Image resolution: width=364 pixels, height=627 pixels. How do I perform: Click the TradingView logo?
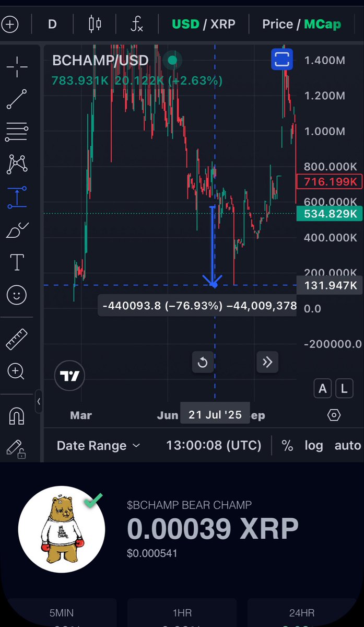click(69, 376)
